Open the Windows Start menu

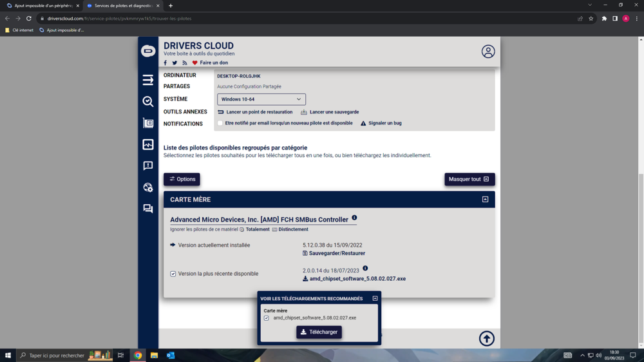tap(8, 356)
